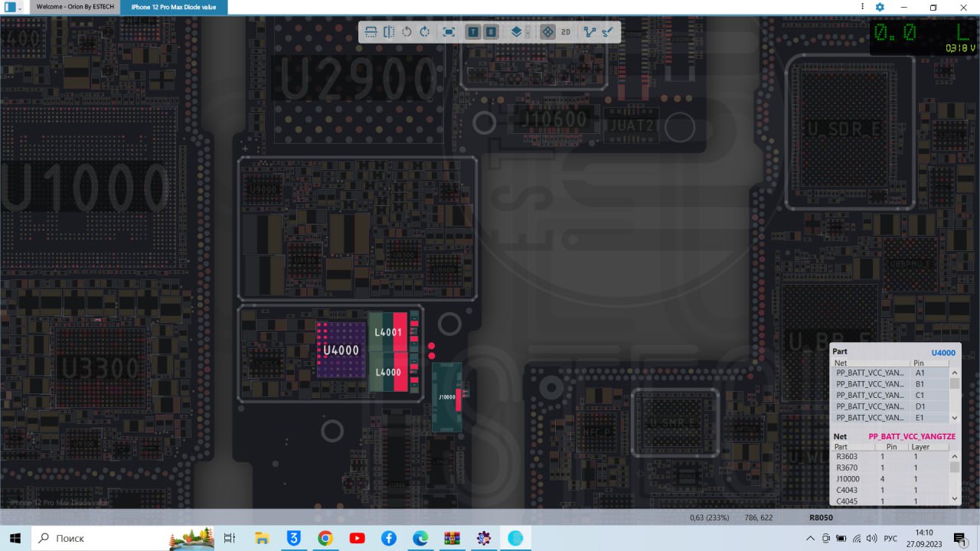The image size is (980, 551).
Task: Click the schematic trace tool icon
Action: tap(607, 32)
